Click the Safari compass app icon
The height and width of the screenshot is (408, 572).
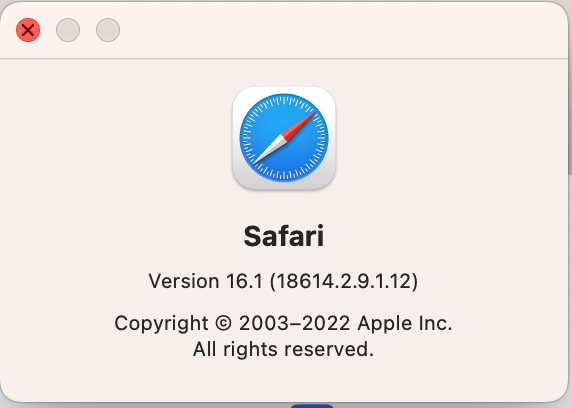284,138
